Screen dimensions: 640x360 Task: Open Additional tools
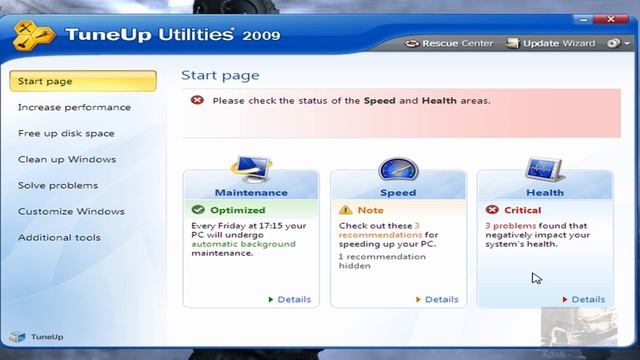pos(59,238)
